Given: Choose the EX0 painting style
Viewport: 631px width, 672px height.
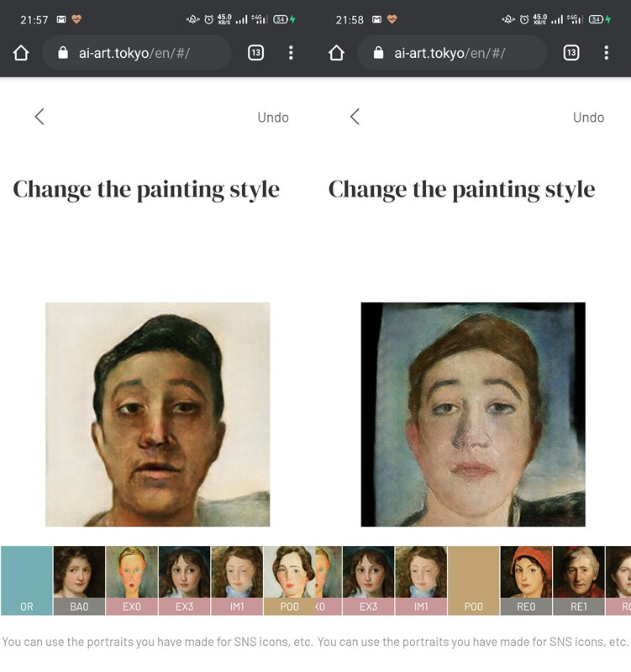Looking at the screenshot, I should pos(132,580).
